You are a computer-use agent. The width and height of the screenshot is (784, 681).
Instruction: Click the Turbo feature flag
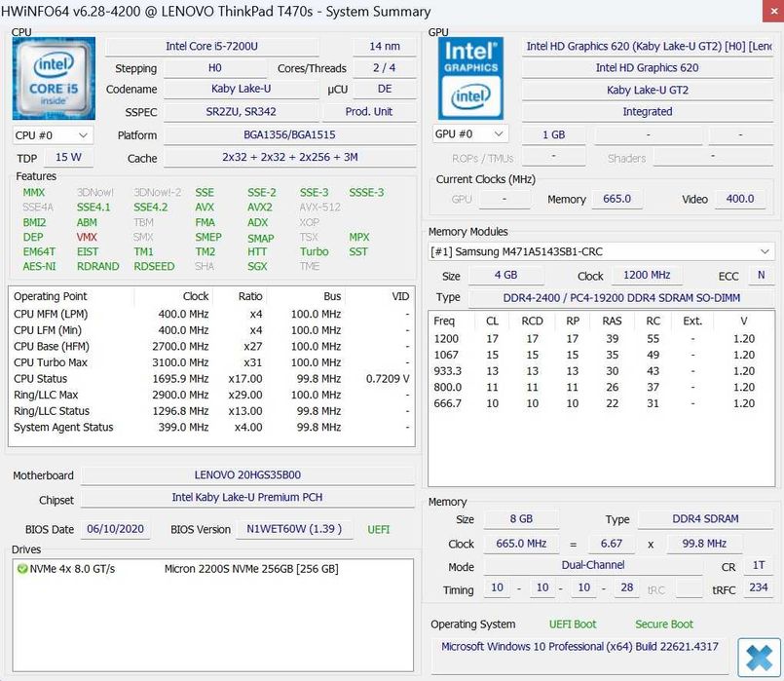point(314,252)
